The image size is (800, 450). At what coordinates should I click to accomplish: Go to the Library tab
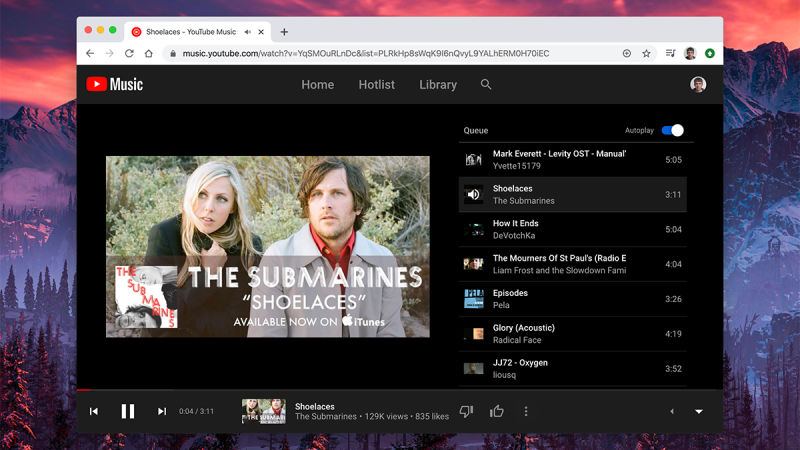tap(438, 85)
